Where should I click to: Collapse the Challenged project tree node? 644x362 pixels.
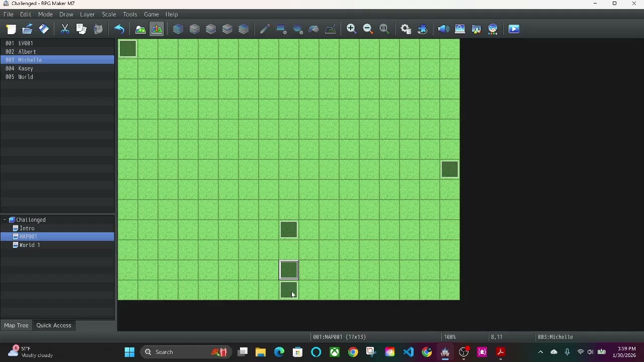coord(5,220)
